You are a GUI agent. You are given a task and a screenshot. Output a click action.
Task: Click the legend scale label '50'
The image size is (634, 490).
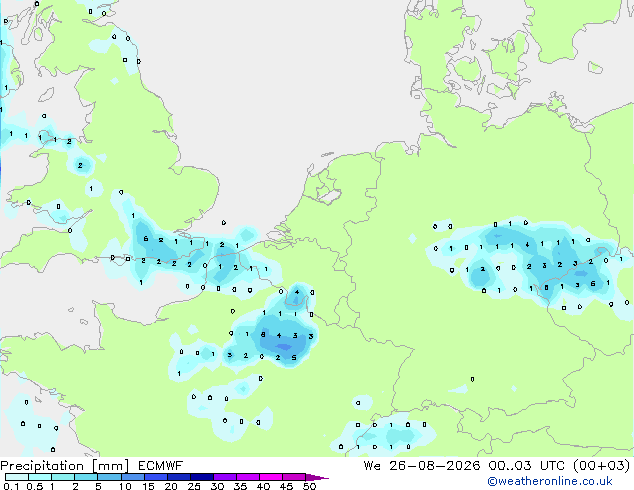pos(309,486)
